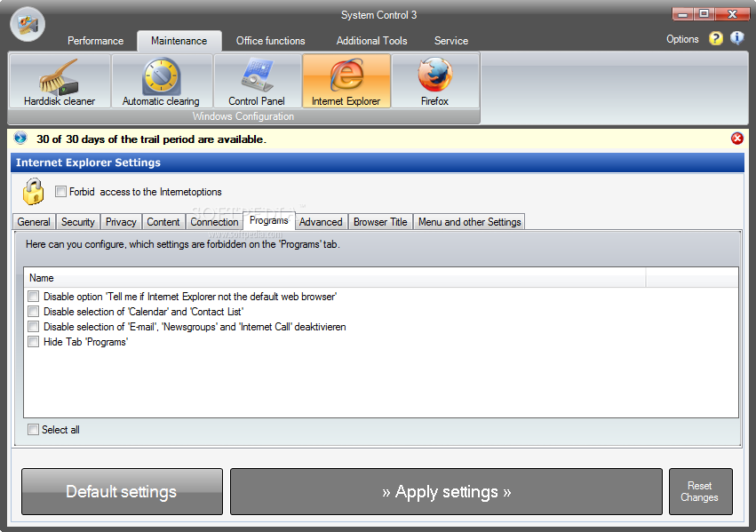This screenshot has width=756, height=532.
Task: Close the System Control window
Action: [732, 14]
